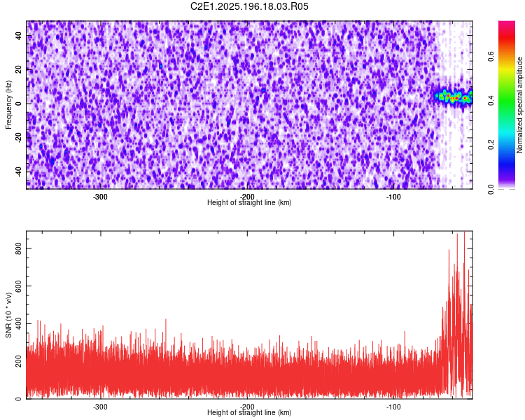Click the SNR (10 * v/v) axis label
525x420 pixels.
coord(8,315)
